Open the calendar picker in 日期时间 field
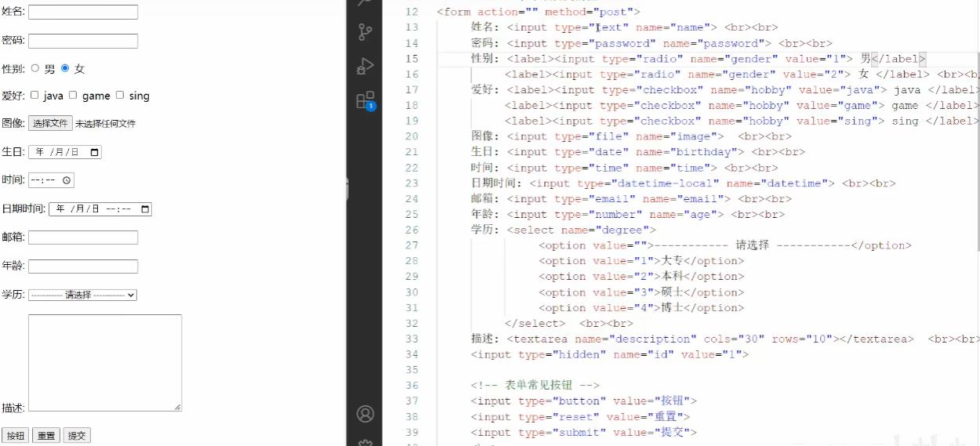The width and height of the screenshot is (980, 446). [145, 209]
